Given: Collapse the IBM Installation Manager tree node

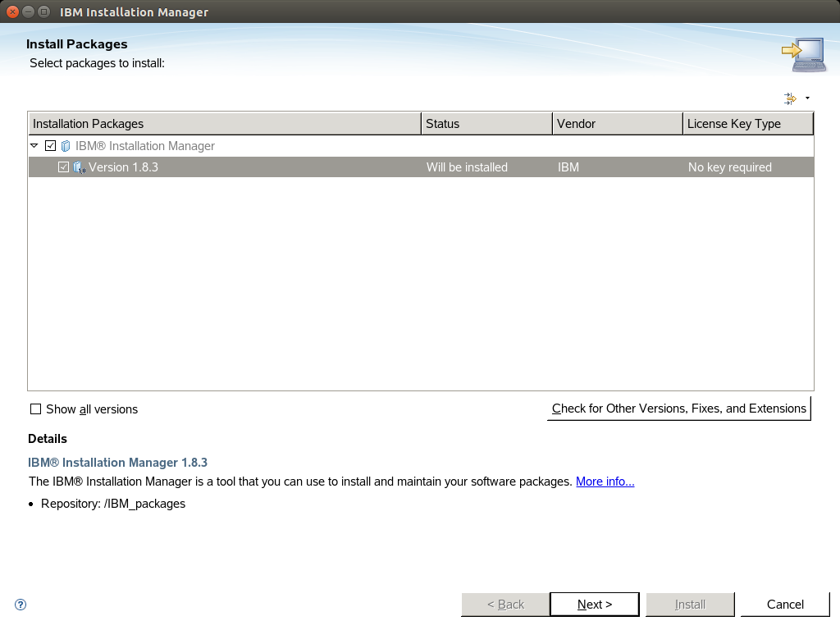Looking at the screenshot, I should (x=34, y=145).
